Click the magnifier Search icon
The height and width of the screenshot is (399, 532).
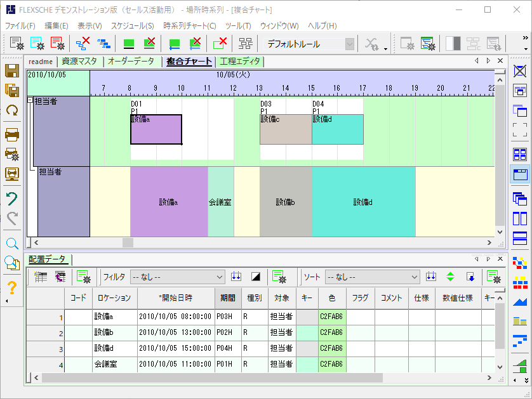[x=11, y=244]
